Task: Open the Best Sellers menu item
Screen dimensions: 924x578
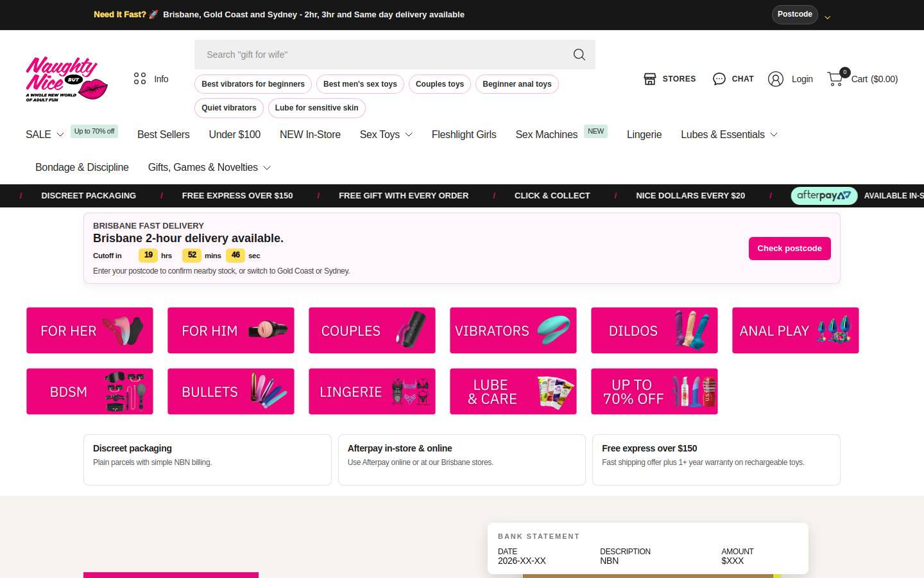Action: point(164,134)
